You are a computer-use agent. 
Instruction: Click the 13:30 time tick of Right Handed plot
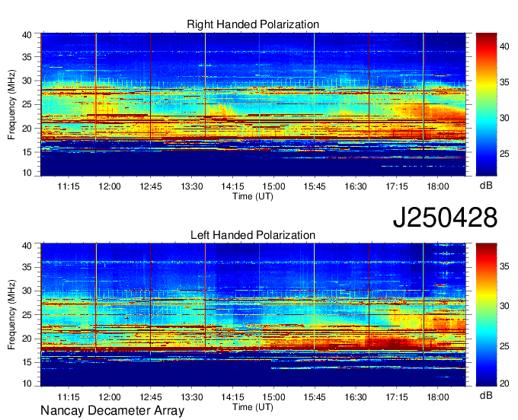coord(192,186)
